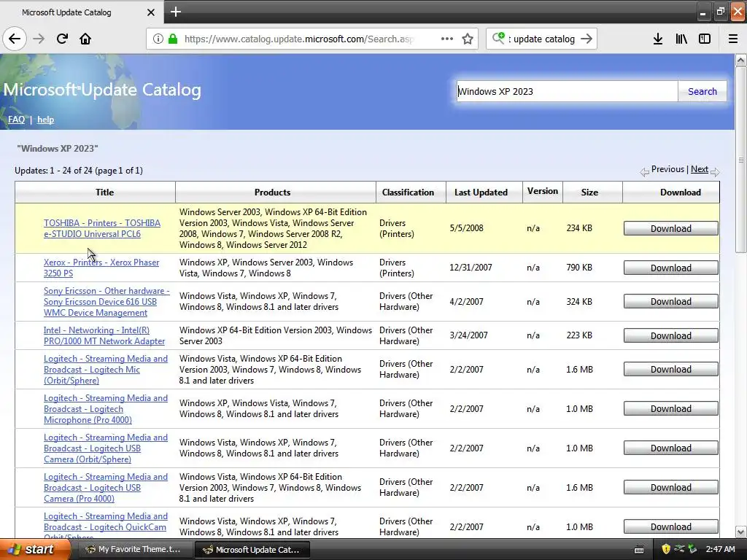Open Logitech Microphone (Pro 4000) link
Image resolution: width=747 pixels, height=560 pixels.
[x=105, y=409]
